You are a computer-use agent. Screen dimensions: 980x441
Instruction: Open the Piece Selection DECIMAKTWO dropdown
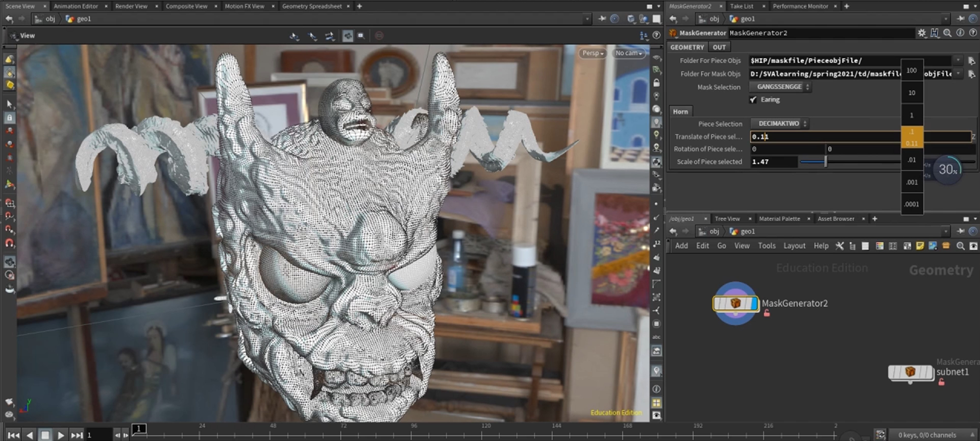pos(779,124)
